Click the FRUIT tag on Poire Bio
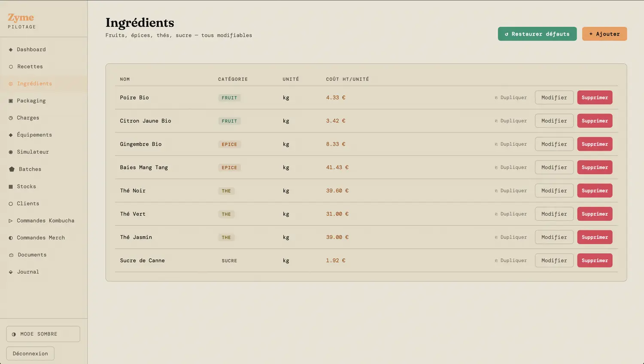Viewport: 644px width, 364px height. 229,98
